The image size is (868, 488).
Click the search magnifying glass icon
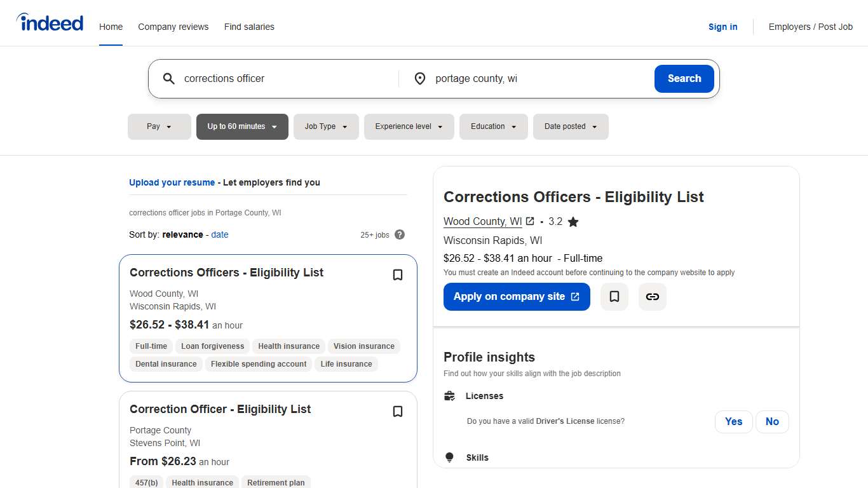click(168, 78)
